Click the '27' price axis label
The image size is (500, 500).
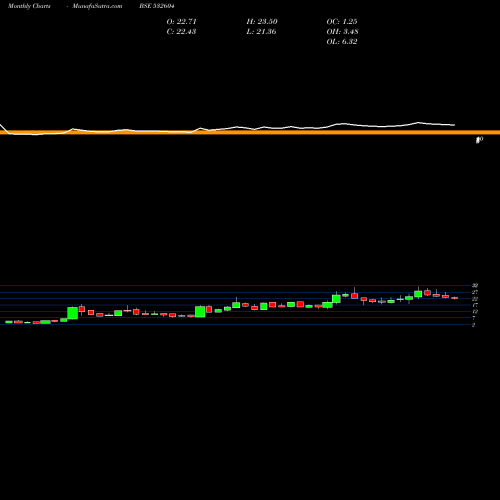coord(475,292)
